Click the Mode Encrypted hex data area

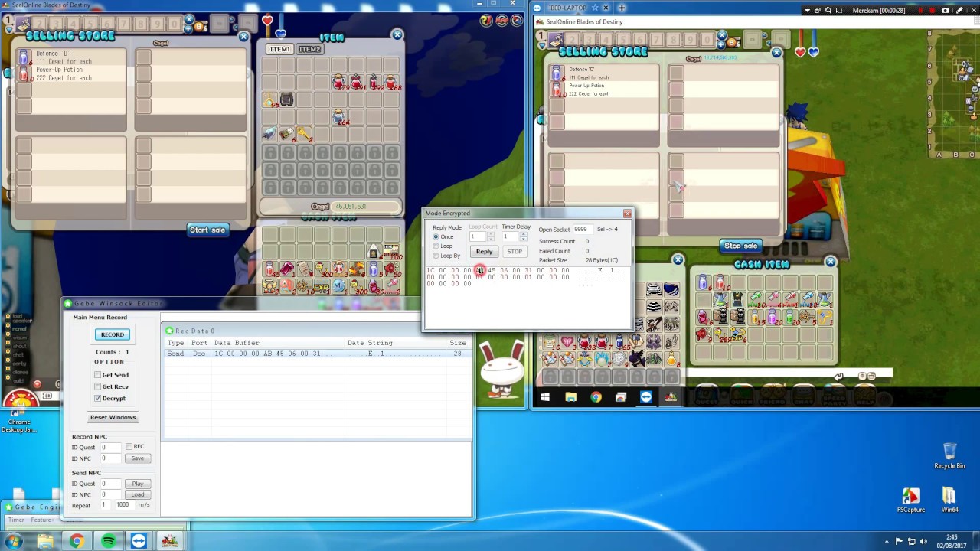click(x=528, y=298)
